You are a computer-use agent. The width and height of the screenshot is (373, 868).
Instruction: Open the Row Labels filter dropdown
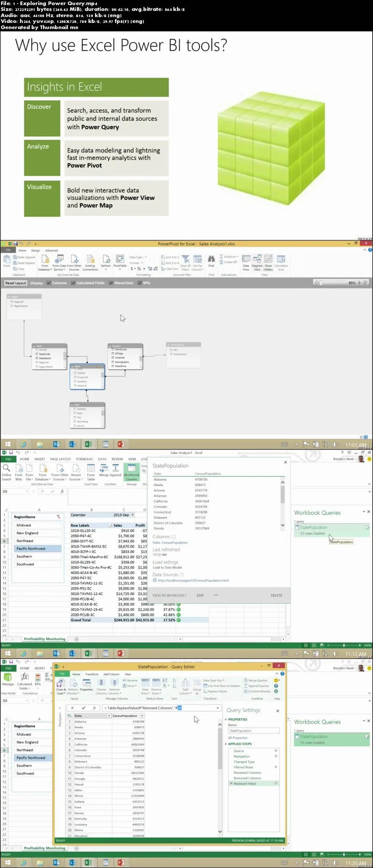pos(110,525)
